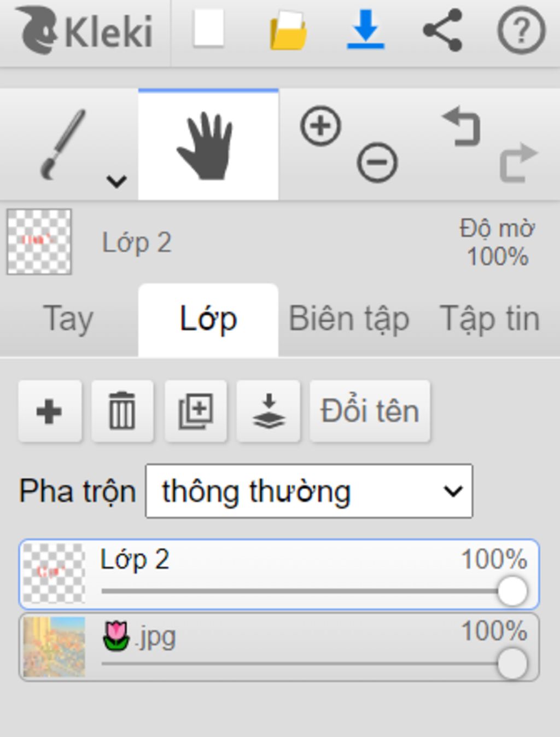The image size is (560, 737).
Task: Zoom in with the plus magnifier
Action: [x=320, y=126]
